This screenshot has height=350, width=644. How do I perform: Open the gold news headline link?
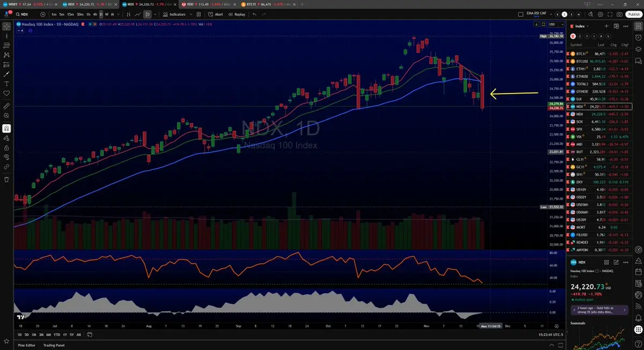coord(598,309)
